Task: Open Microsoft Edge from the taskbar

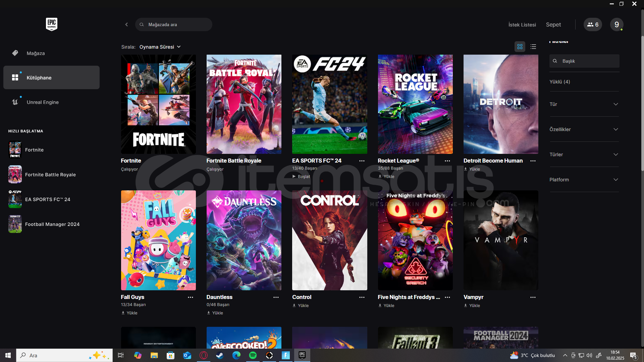Action: point(236,355)
